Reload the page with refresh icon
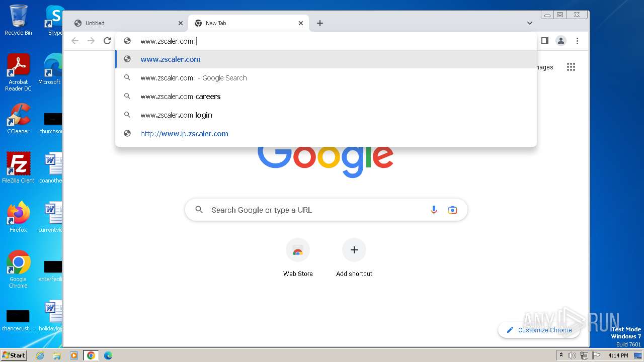Screen dimensions: 644x362 (x=107, y=41)
